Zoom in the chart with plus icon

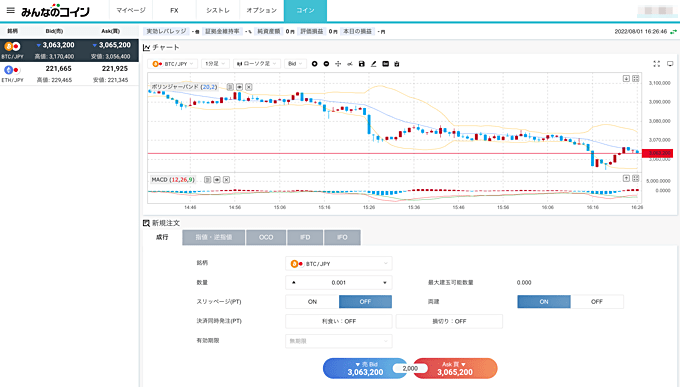click(x=314, y=64)
